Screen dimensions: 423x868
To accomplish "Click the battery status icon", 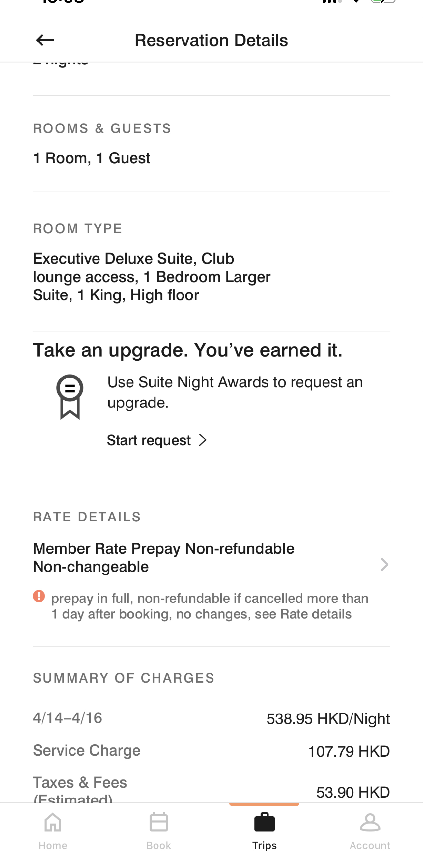I will (383, 2).
